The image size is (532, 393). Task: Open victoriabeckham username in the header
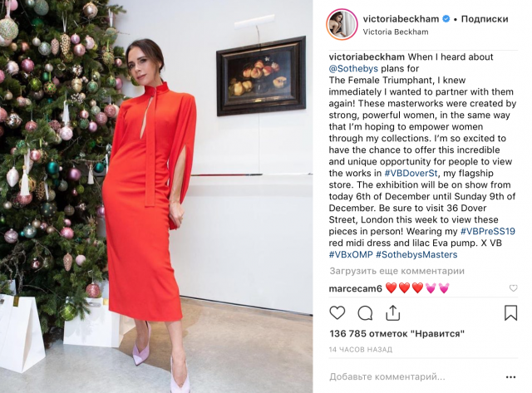[x=401, y=19]
